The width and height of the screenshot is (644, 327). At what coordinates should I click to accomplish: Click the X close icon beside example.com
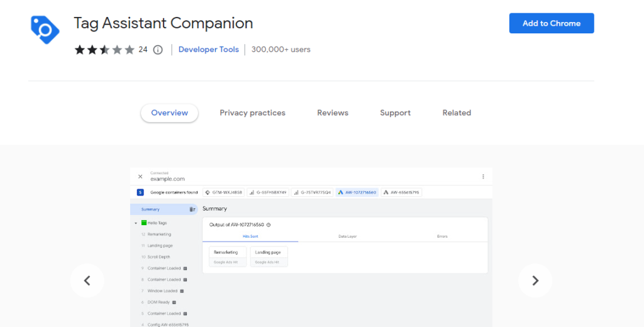coord(140,177)
